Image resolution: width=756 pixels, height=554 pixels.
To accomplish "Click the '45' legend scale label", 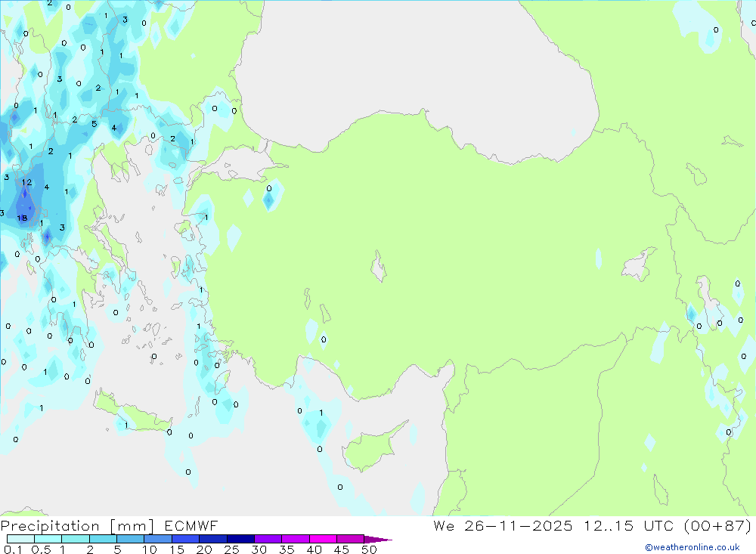I will [342, 549].
